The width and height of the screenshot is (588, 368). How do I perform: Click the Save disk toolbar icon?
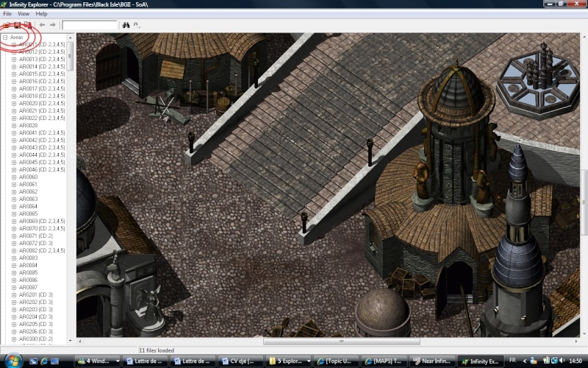(17, 25)
